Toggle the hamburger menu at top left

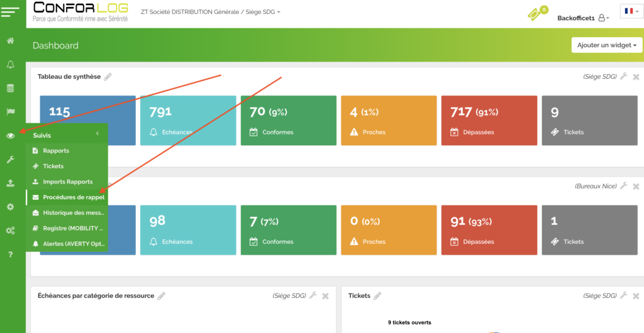[11, 12]
